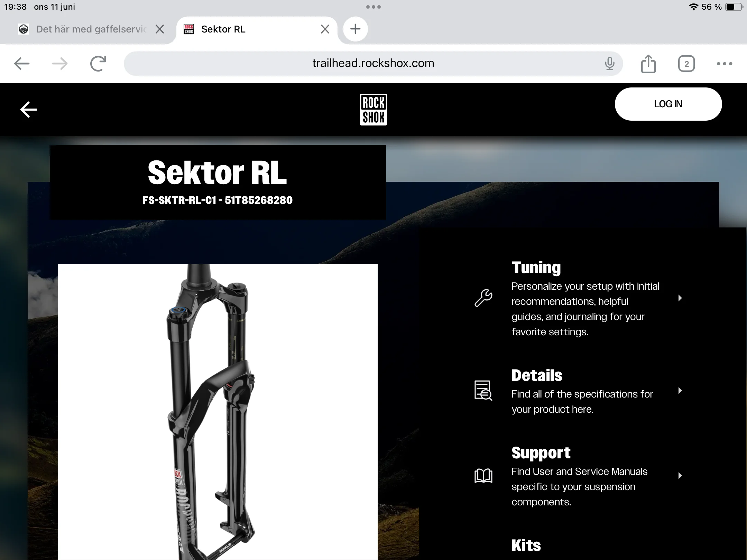Open the share sheet icon
The height and width of the screenshot is (560, 747).
(x=648, y=64)
